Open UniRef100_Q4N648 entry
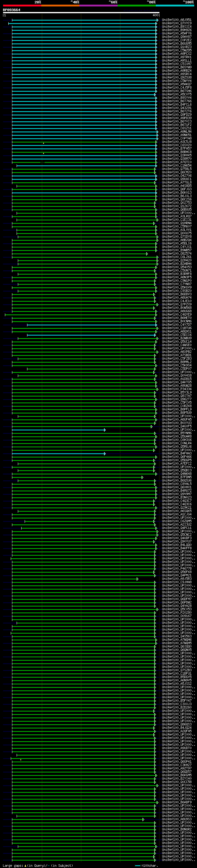 (x=177, y=474)
